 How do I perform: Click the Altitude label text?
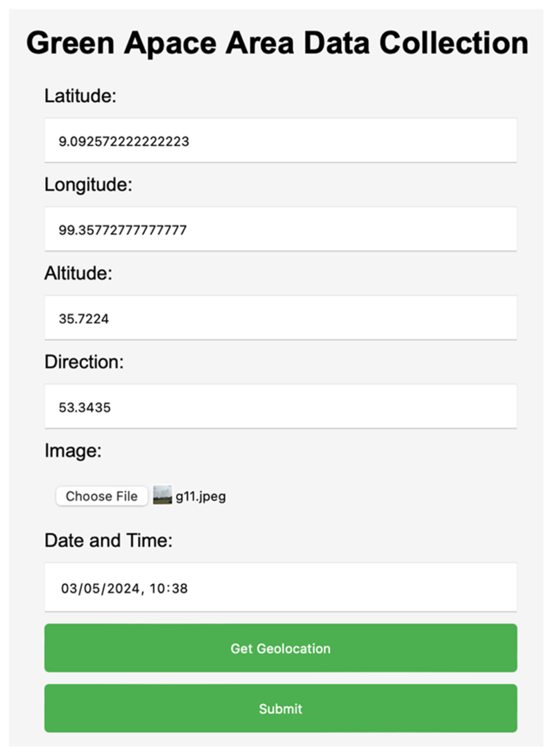[x=78, y=273]
